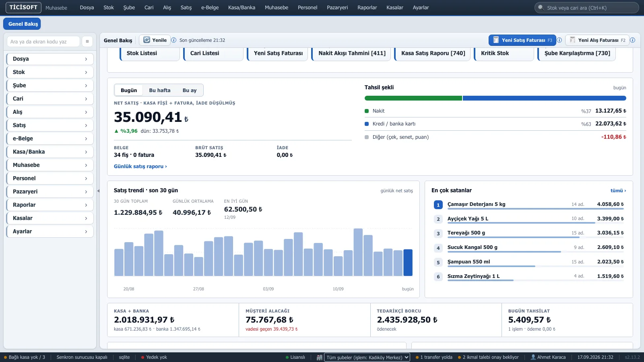The image size is (644, 362).
Task: Click '1 transfer yolda' in status bar
Action: point(434,357)
